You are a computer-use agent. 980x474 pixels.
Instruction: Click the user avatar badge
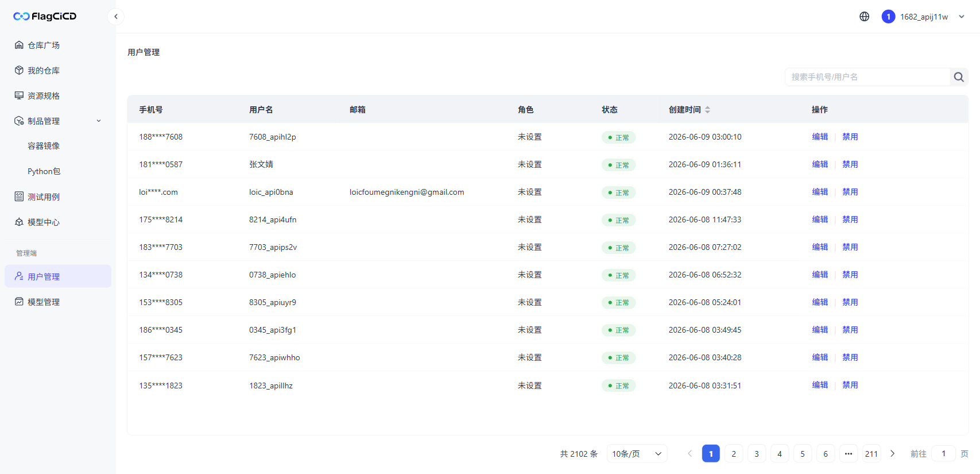888,17
